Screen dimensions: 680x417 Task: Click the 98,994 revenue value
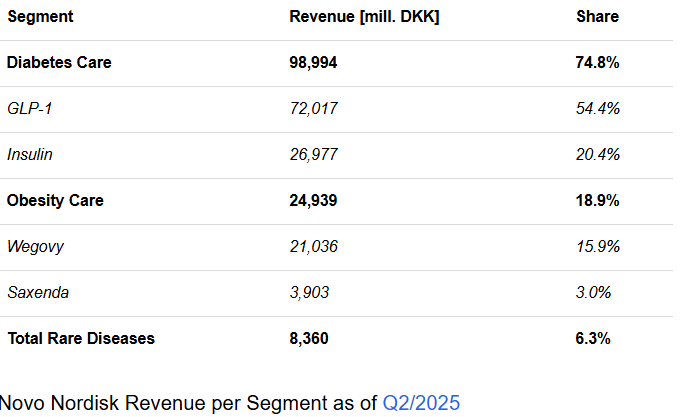(313, 62)
